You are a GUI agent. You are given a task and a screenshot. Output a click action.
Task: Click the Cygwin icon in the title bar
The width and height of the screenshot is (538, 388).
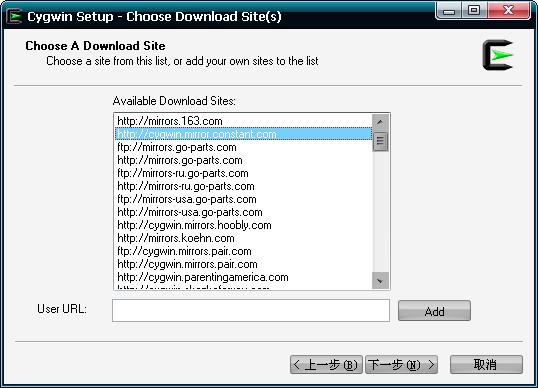pyautogui.click(x=14, y=16)
